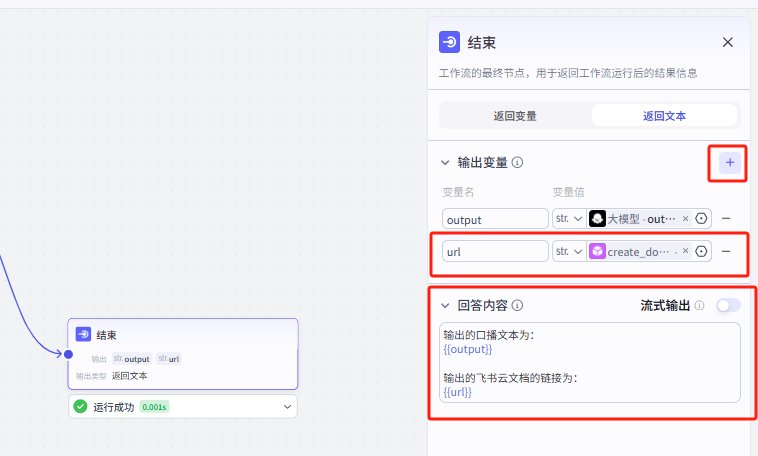Select the 结束 node on the canvas
The width and height of the screenshot is (758, 456).
pos(183,335)
